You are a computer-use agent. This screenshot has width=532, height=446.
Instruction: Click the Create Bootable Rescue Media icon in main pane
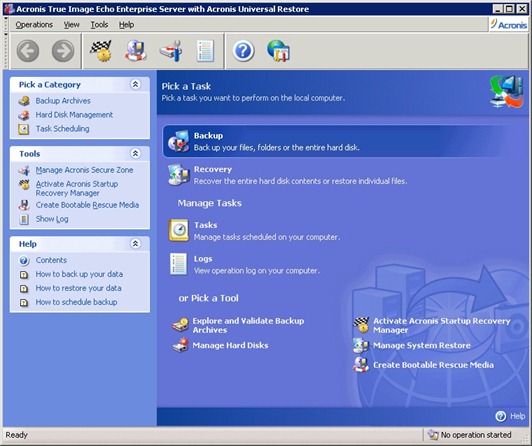click(x=361, y=365)
